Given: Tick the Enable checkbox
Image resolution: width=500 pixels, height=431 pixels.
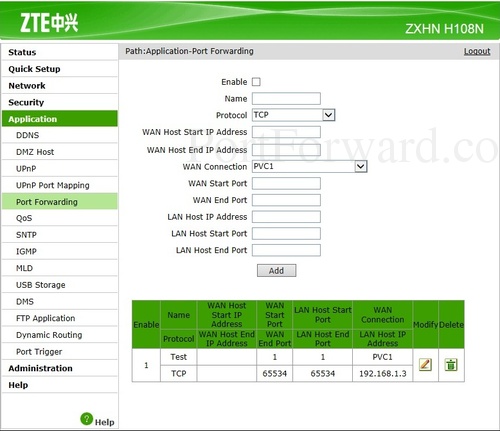Looking at the screenshot, I should 256,82.
